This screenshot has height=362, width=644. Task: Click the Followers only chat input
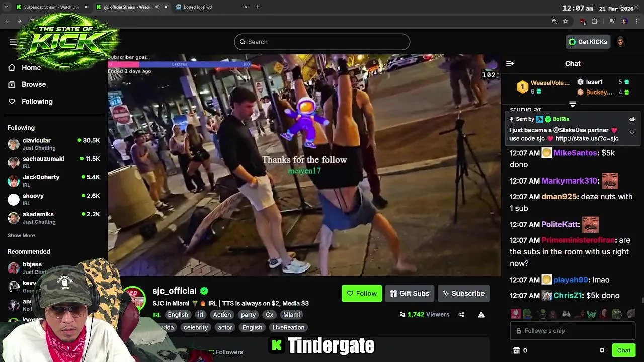point(573,331)
